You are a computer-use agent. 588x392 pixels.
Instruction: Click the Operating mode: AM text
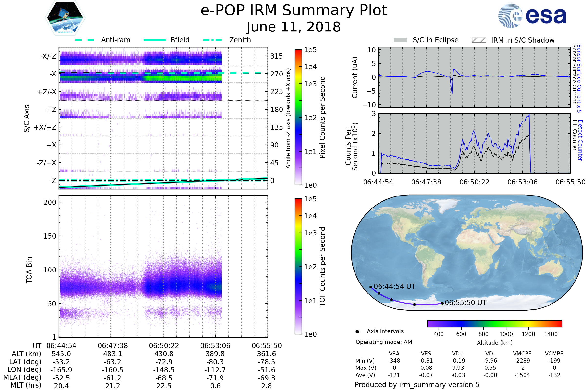click(384, 342)
